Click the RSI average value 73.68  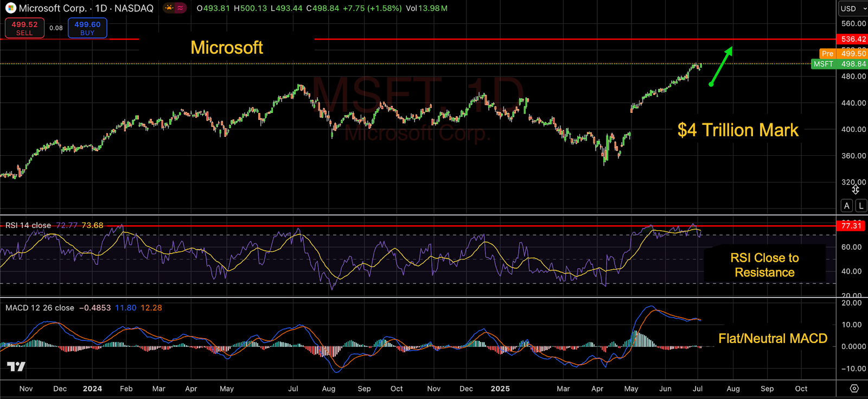coord(92,225)
